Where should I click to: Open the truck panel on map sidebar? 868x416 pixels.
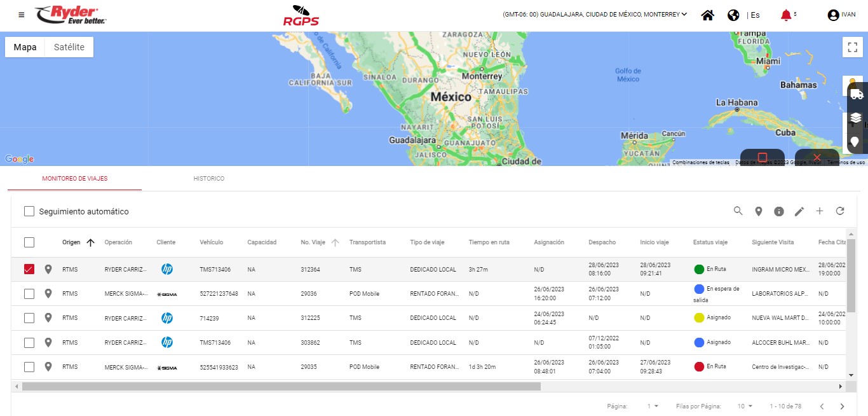(x=857, y=94)
